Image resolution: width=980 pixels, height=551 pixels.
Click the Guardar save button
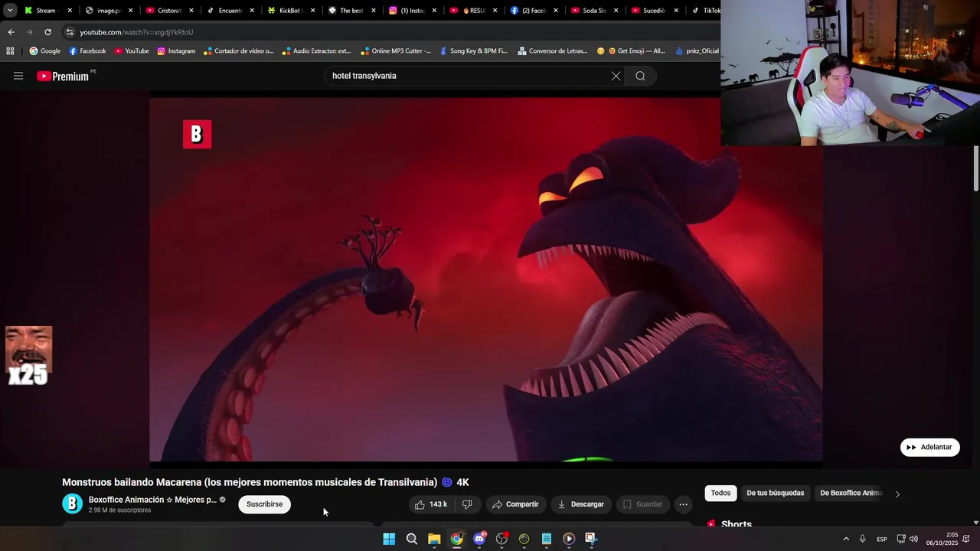(x=642, y=504)
